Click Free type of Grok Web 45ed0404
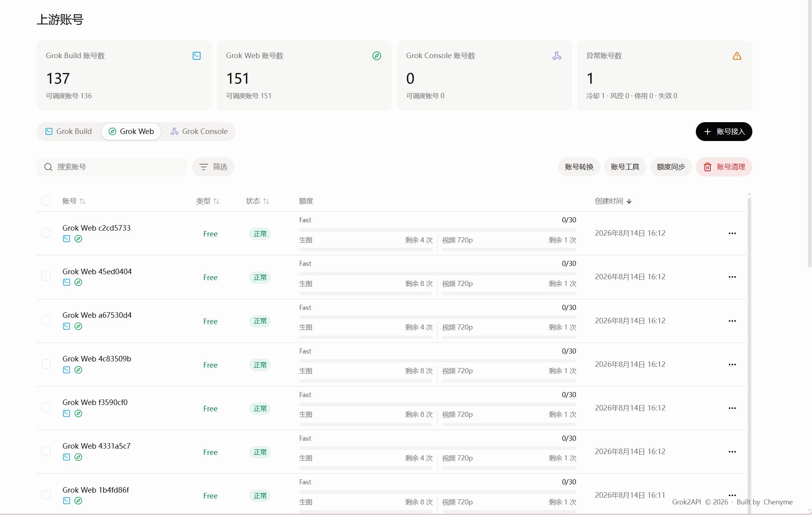 click(210, 277)
